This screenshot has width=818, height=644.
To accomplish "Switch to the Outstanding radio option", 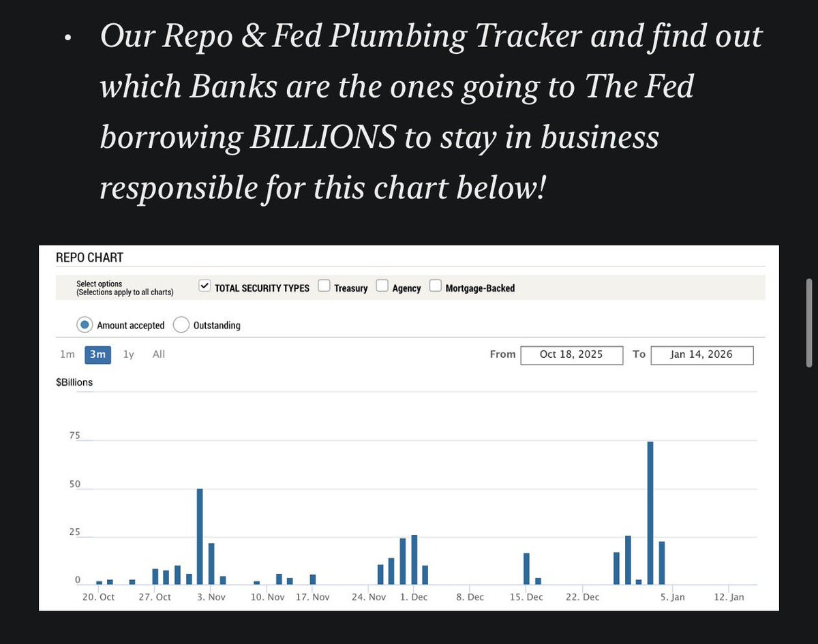I will coord(181,325).
